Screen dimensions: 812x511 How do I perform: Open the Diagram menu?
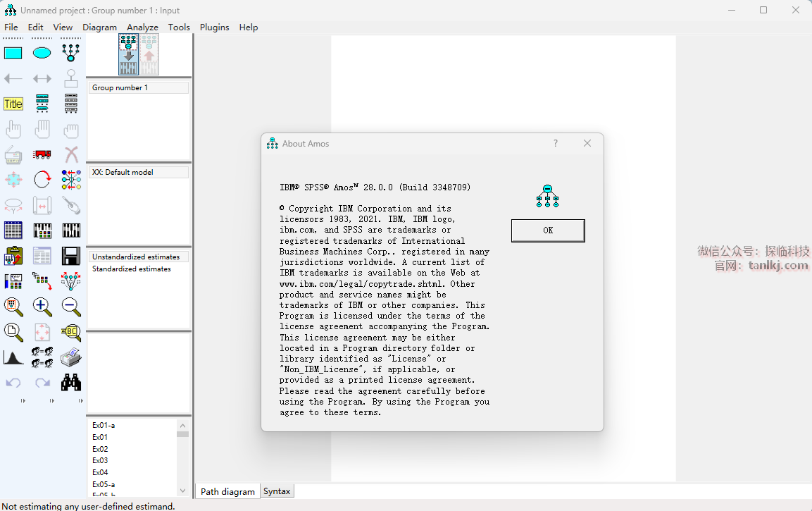click(99, 27)
